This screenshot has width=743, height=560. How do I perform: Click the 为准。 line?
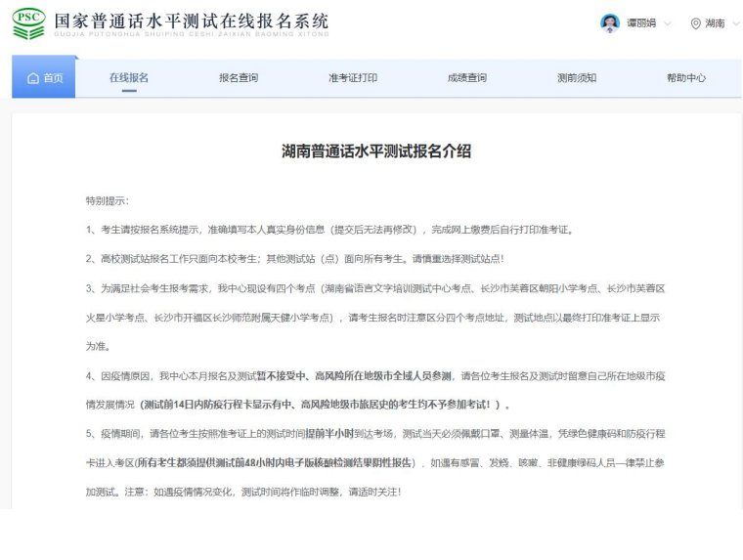(x=98, y=346)
